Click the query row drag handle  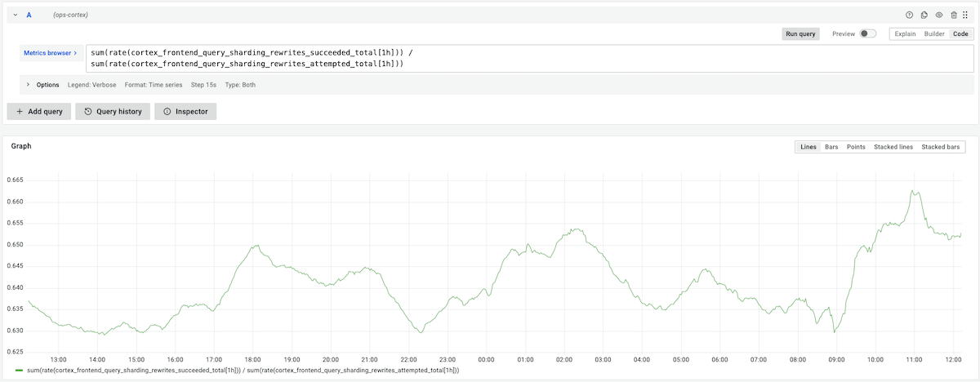tap(966, 15)
